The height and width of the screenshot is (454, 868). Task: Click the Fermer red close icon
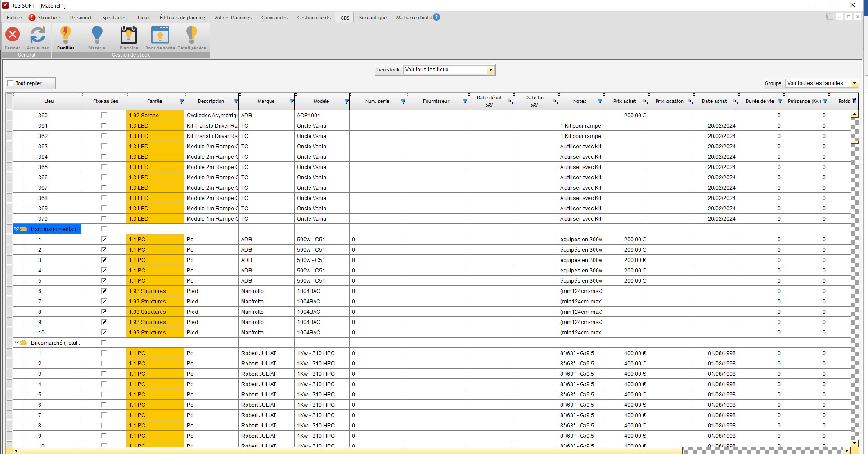click(13, 35)
